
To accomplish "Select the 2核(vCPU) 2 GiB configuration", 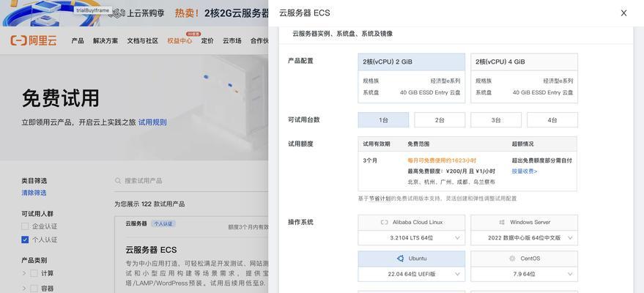I will click(412, 78).
